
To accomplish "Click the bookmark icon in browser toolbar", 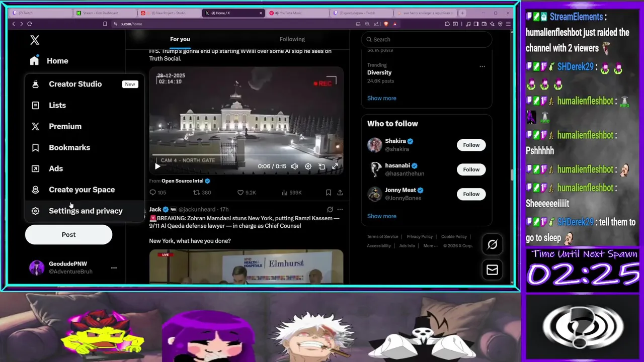I will point(105,24).
